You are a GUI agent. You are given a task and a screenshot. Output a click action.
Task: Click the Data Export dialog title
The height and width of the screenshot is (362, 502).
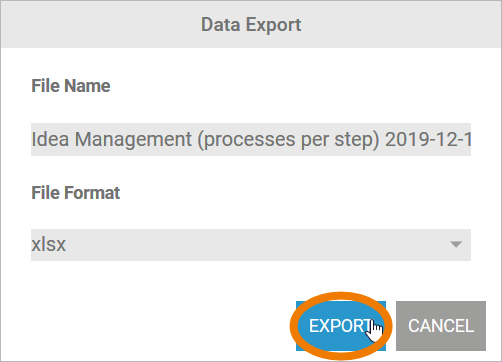pos(251,25)
